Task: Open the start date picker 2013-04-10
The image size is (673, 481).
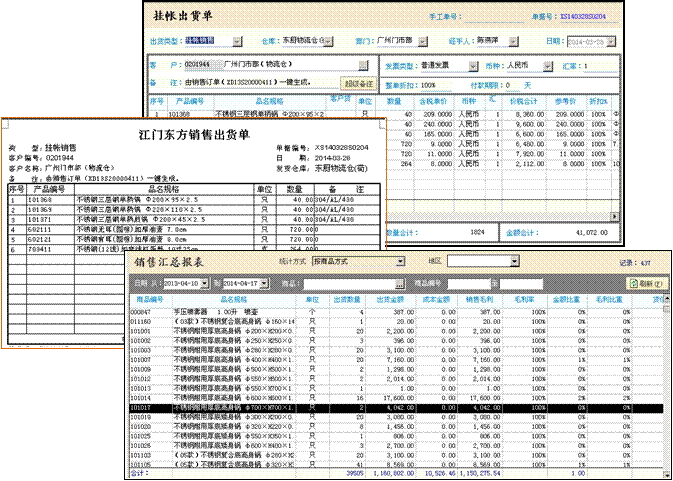Action: tap(204, 283)
